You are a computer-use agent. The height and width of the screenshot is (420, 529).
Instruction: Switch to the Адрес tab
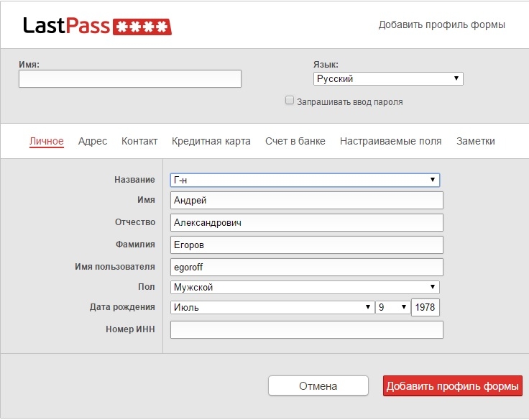93,141
